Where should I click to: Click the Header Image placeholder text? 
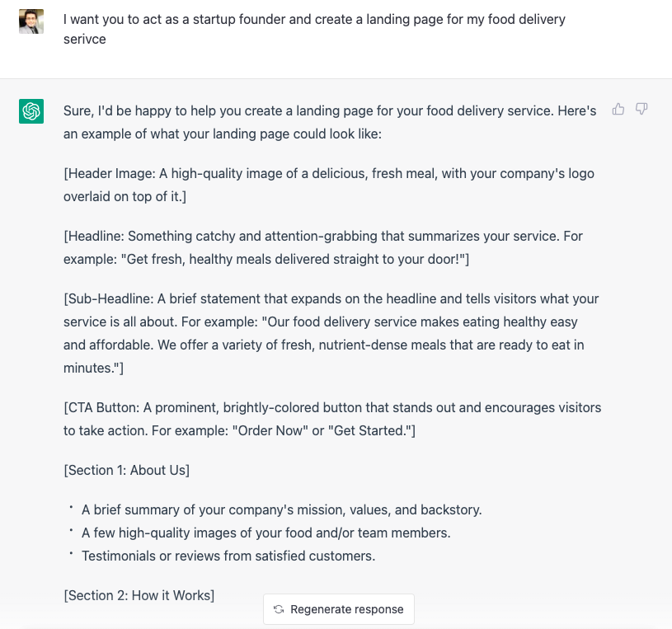click(x=330, y=185)
